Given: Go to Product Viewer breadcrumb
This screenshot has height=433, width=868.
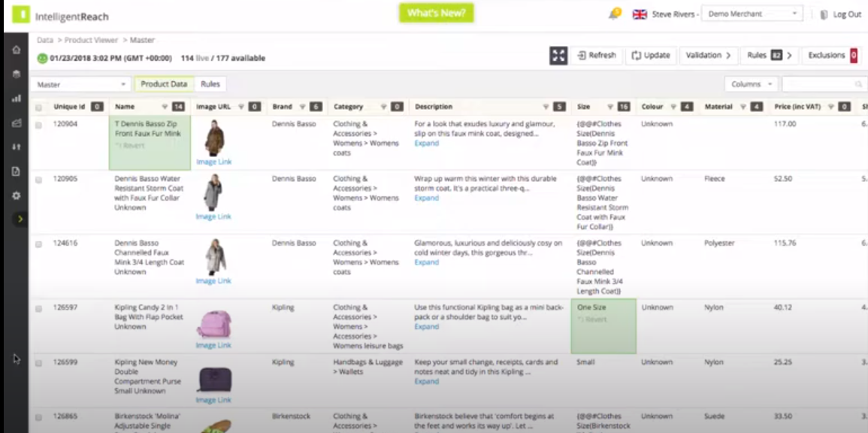Looking at the screenshot, I should point(91,40).
